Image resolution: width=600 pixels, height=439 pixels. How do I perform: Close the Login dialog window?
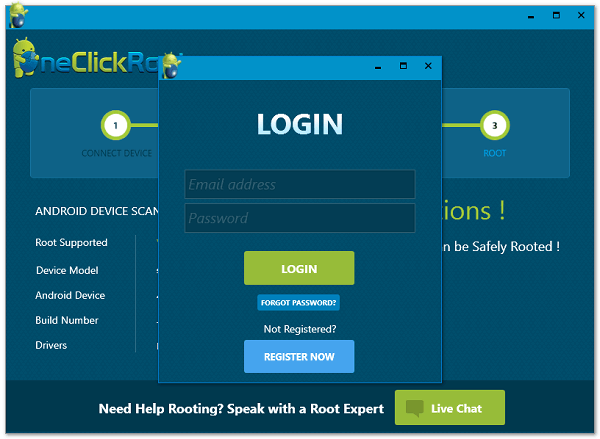point(428,66)
